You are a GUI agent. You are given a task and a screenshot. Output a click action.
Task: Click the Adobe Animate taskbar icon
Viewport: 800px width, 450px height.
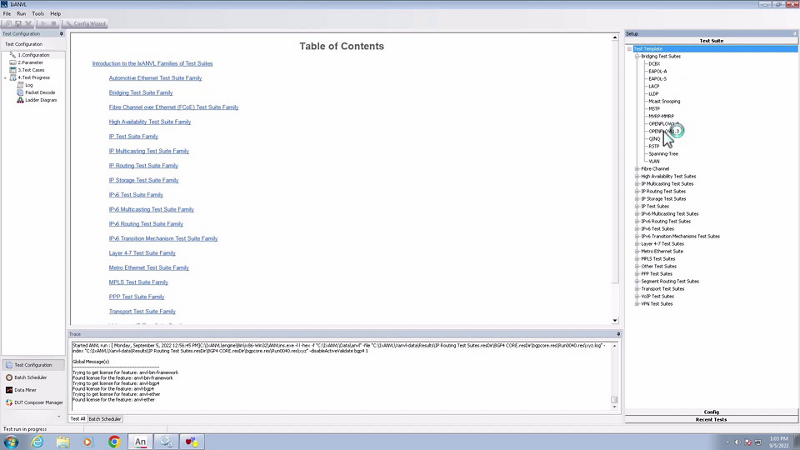pos(140,442)
